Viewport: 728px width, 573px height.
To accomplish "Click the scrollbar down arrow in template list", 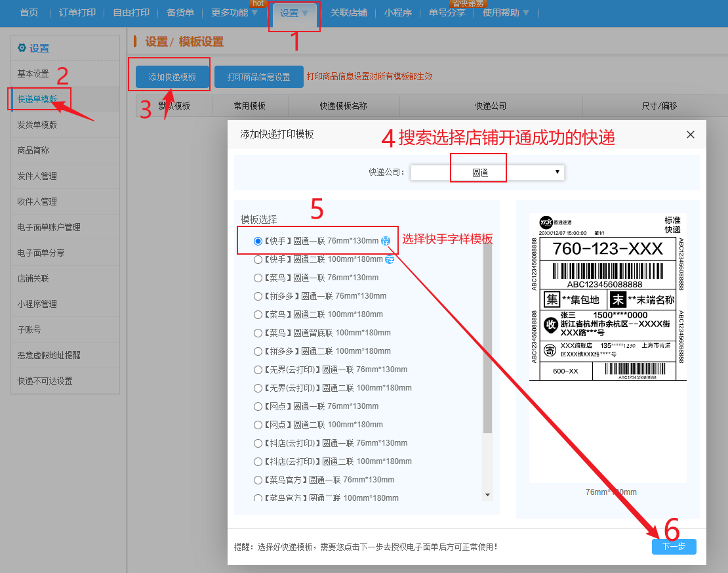I will (487, 495).
